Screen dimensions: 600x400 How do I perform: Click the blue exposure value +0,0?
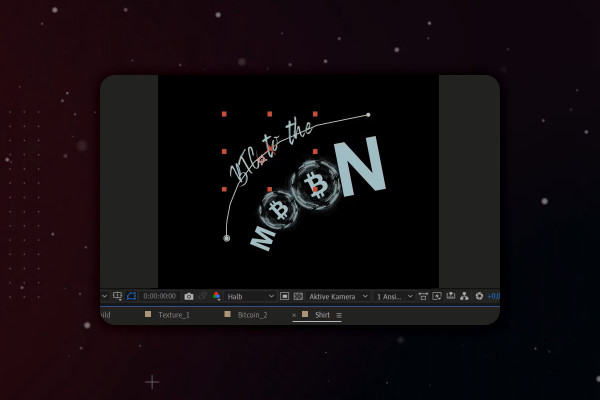493,296
